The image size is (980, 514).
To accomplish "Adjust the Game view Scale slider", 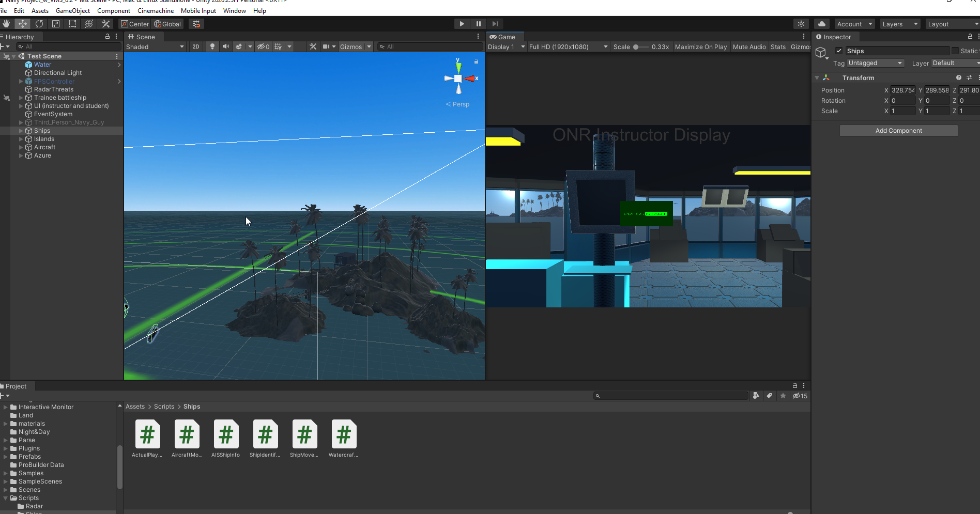I will pos(636,46).
